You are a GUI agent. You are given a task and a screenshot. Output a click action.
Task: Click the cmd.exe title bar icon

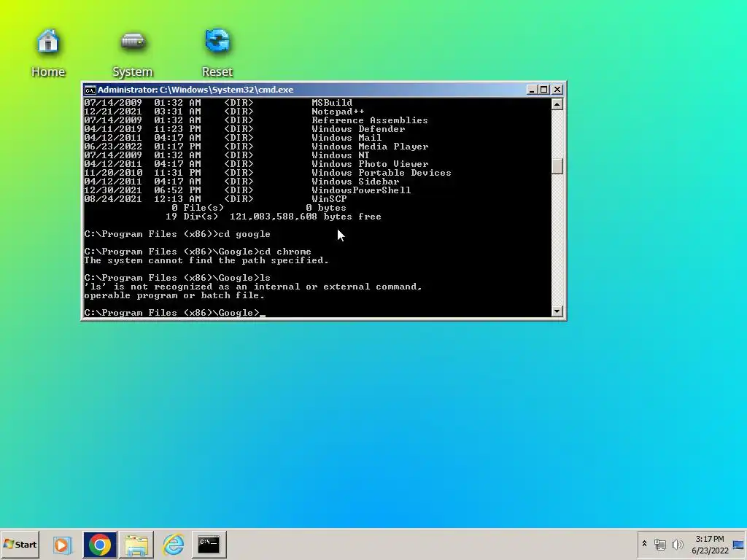tap(90, 90)
